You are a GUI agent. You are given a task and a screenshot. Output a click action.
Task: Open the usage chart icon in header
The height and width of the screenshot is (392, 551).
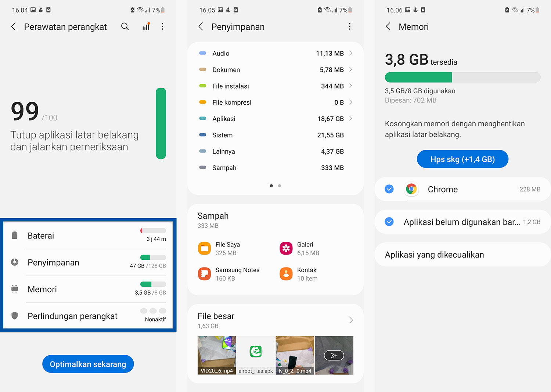(146, 26)
